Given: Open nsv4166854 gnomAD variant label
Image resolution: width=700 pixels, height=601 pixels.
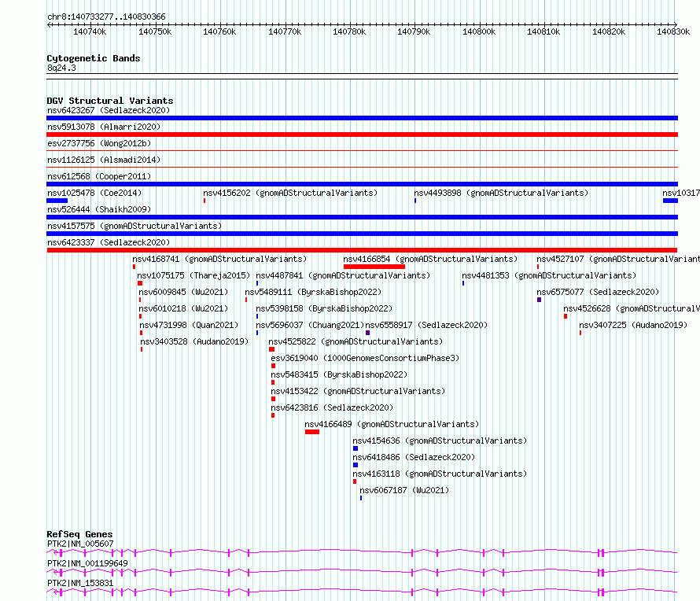Looking at the screenshot, I should [x=430, y=259].
